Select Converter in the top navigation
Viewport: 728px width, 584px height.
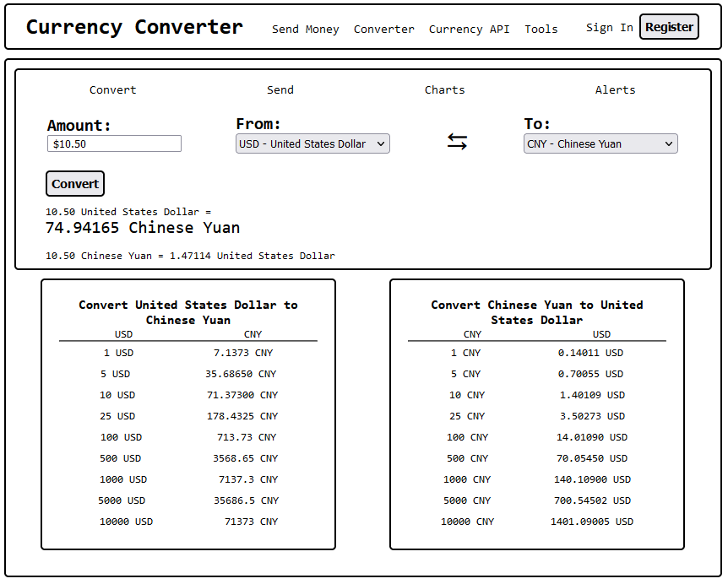(x=383, y=29)
